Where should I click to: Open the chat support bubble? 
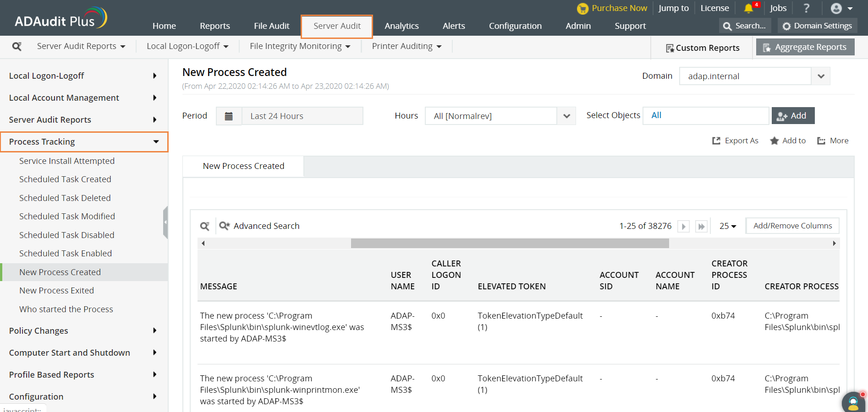click(853, 403)
